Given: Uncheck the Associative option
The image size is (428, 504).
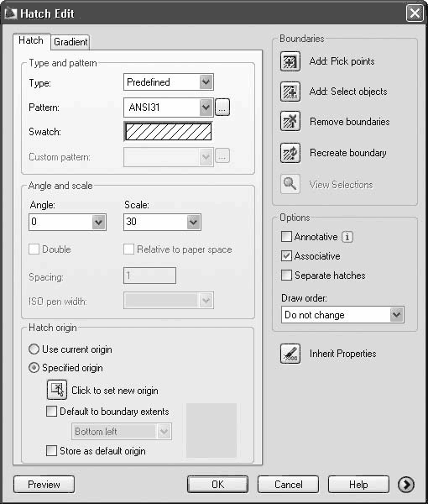Looking at the screenshot, I should (286, 256).
